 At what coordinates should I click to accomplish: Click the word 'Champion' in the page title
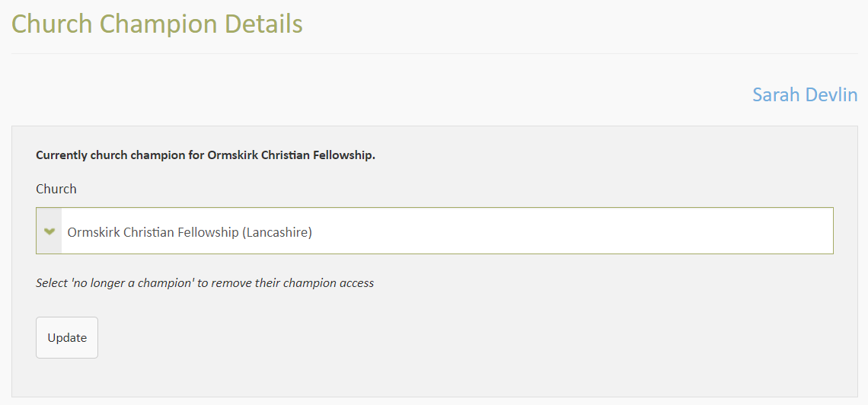[x=158, y=24]
